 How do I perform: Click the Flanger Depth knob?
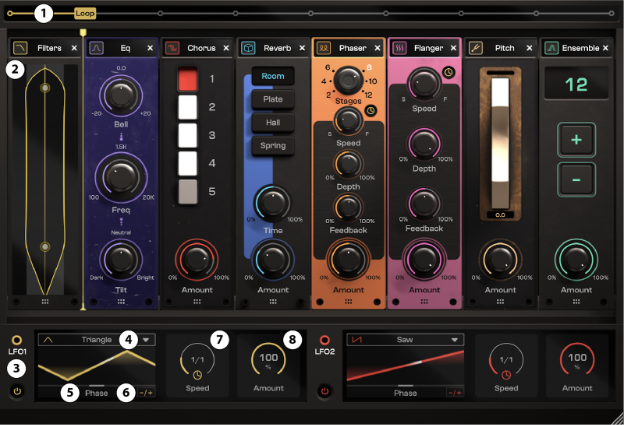click(x=424, y=144)
